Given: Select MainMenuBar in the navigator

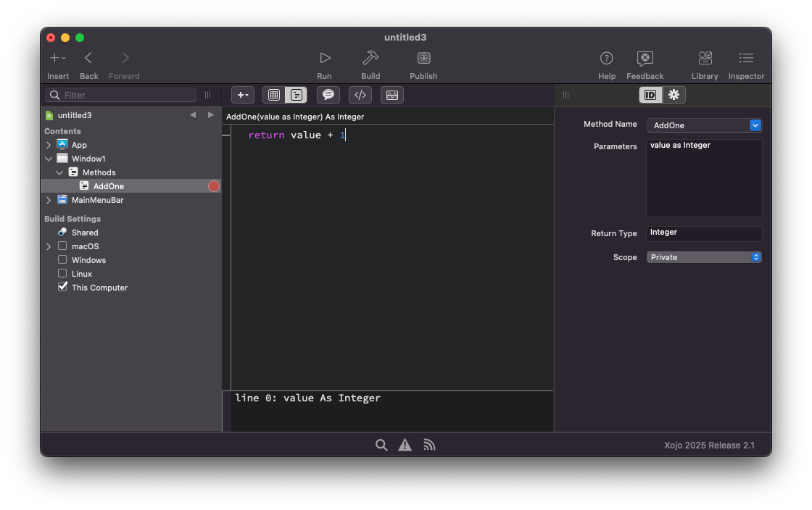Looking at the screenshot, I should tap(97, 200).
